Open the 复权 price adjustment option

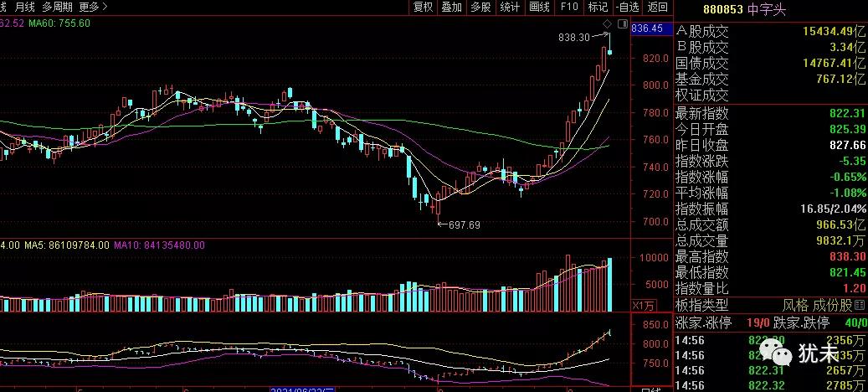pos(423,8)
